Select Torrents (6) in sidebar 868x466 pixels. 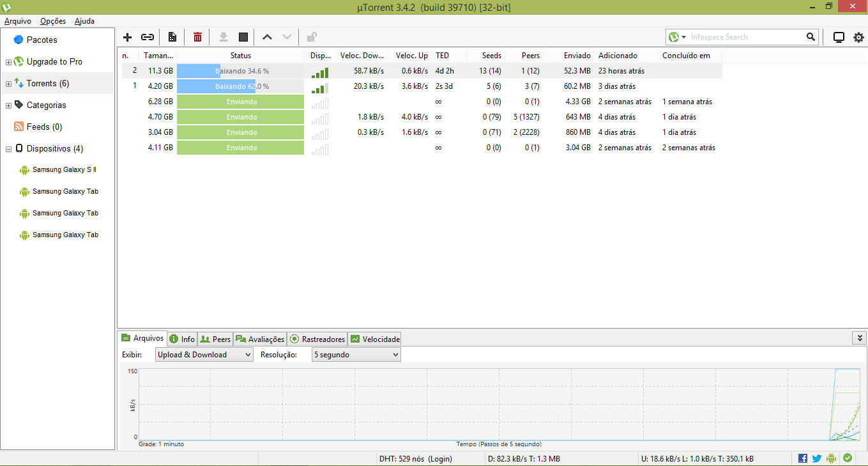(x=48, y=83)
